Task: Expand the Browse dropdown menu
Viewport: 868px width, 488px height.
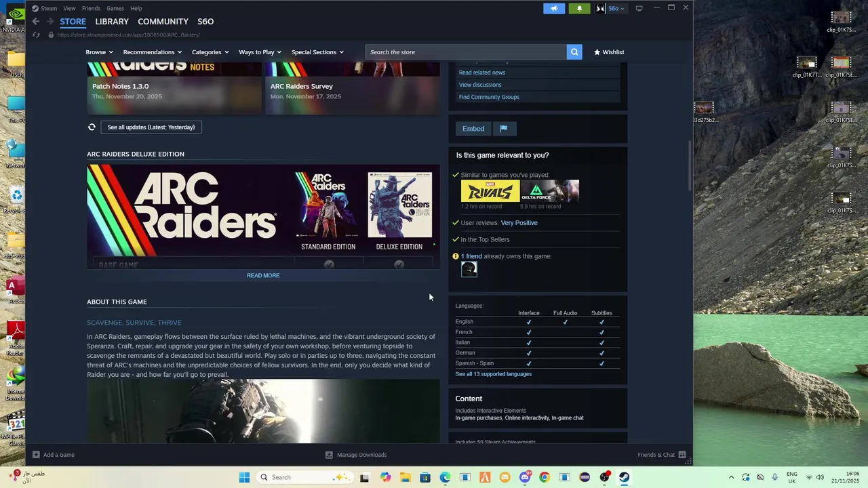Action: (99, 52)
